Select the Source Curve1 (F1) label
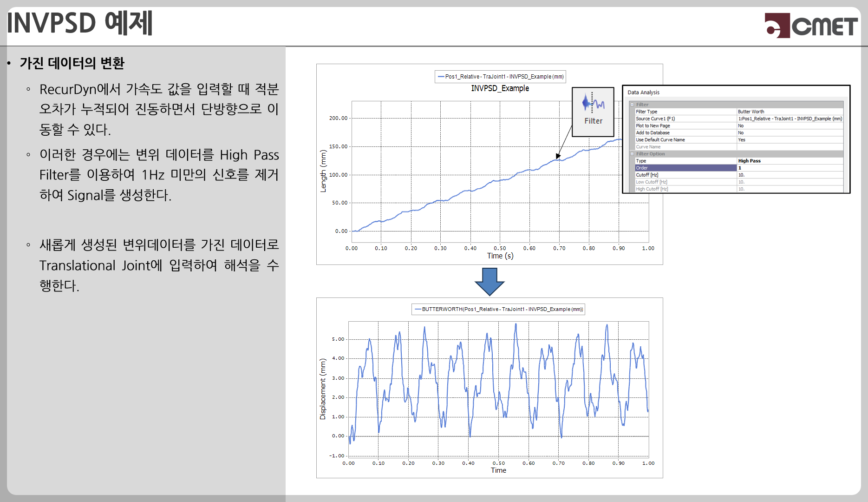The width and height of the screenshot is (868, 502). [655, 119]
